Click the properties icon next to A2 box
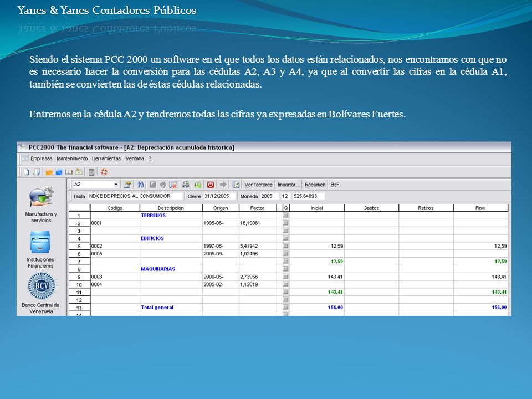 tap(127, 185)
